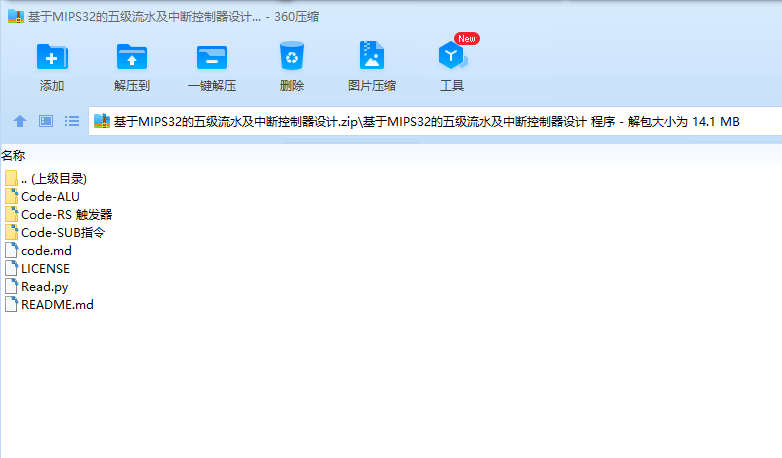Select the Read.py file icon
Screen dimensions: 782x458
[x=11, y=286]
